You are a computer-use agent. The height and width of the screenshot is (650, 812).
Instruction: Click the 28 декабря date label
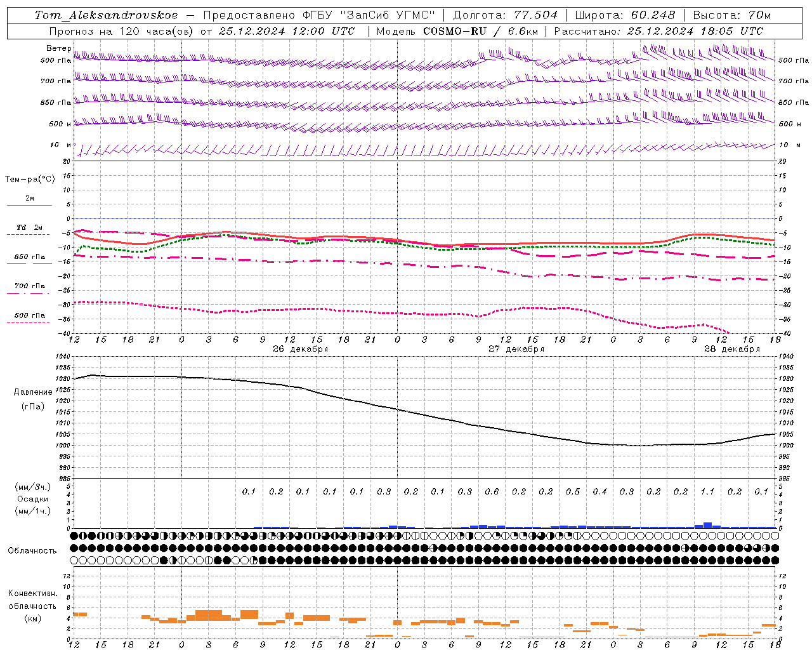tap(731, 349)
